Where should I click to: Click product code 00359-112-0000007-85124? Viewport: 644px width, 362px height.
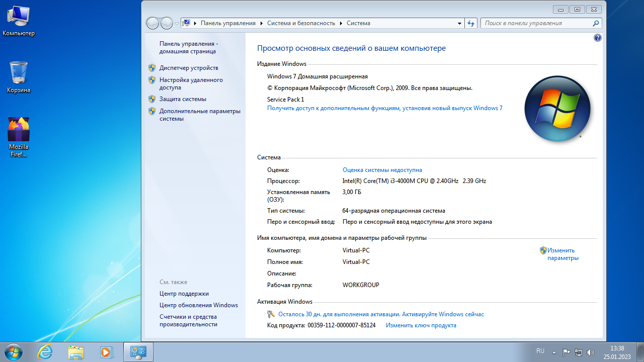point(342,325)
